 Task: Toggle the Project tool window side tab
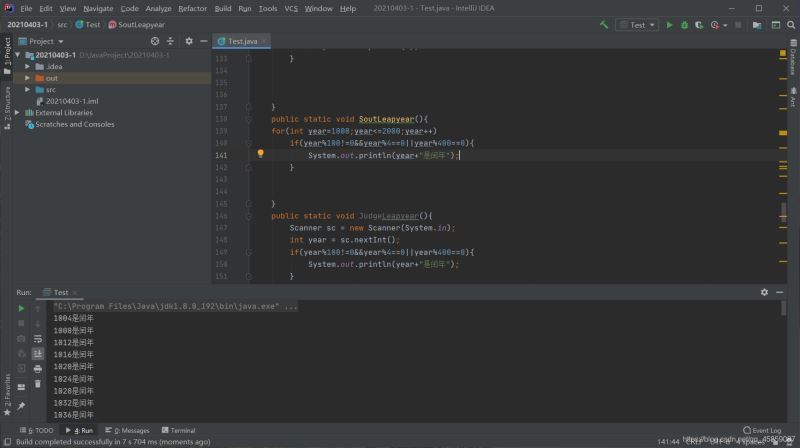(6, 50)
